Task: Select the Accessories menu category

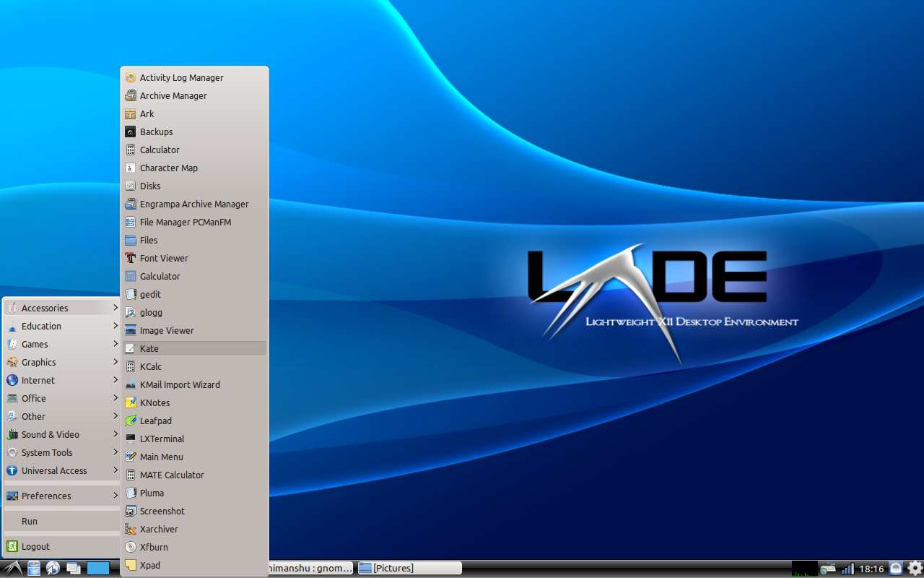Action: click(x=62, y=308)
